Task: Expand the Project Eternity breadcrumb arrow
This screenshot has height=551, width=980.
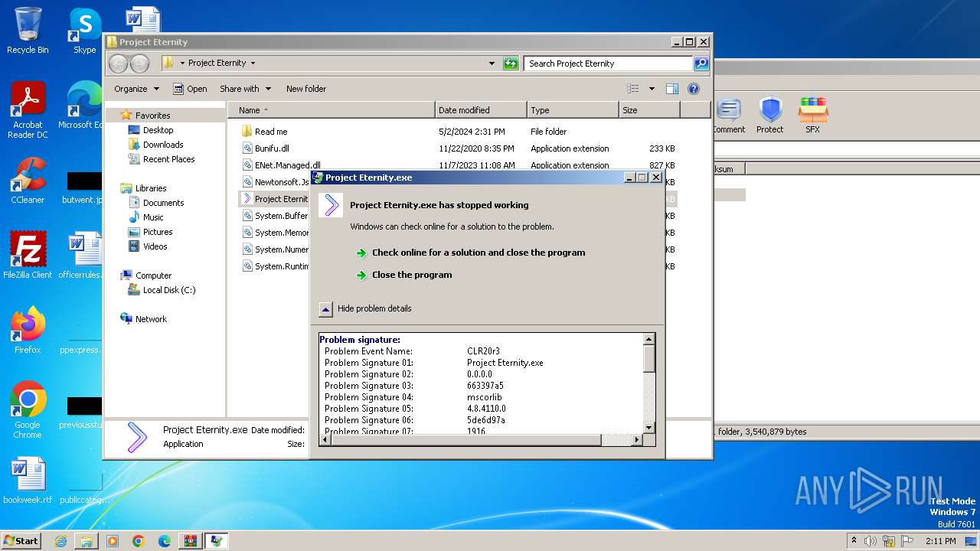Action: [253, 64]
